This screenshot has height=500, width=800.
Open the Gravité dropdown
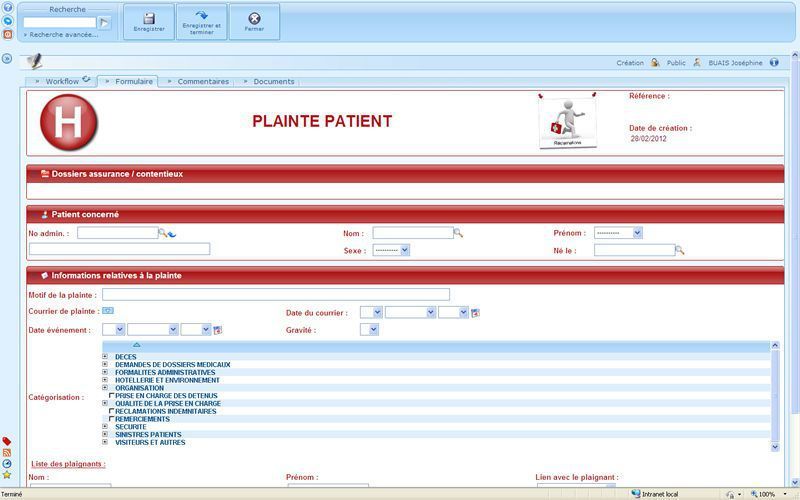click(369, 330)
